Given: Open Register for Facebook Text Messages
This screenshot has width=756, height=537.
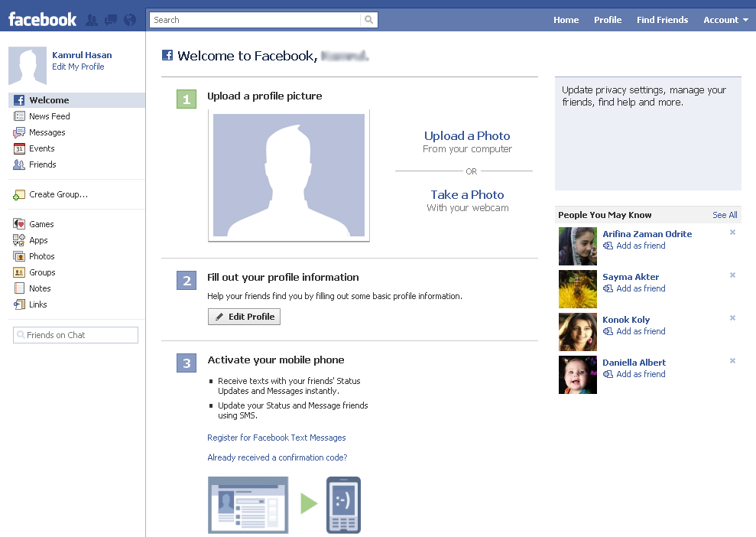Looking at the screenshot, I should pos(276,438).
